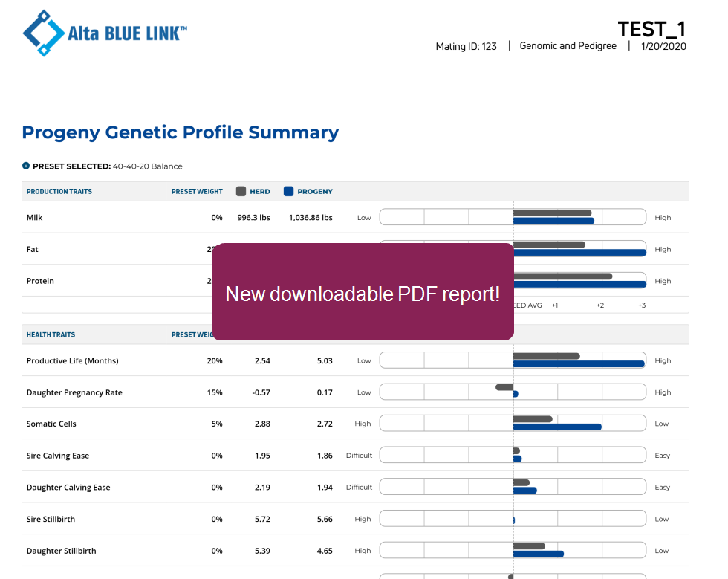Click the blue Progeny legend square
Image resolution: width=728 pixels, height=579 pixels.
(x=288, y=191)
